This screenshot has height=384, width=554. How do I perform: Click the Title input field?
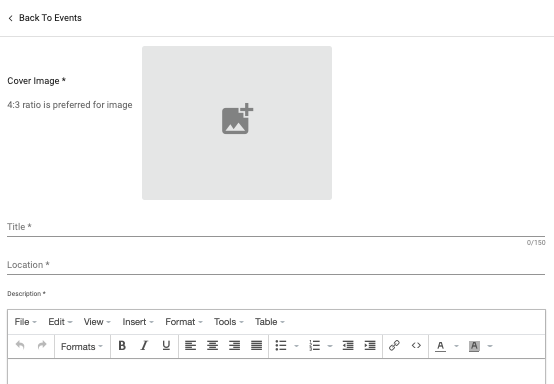[276, 227]
